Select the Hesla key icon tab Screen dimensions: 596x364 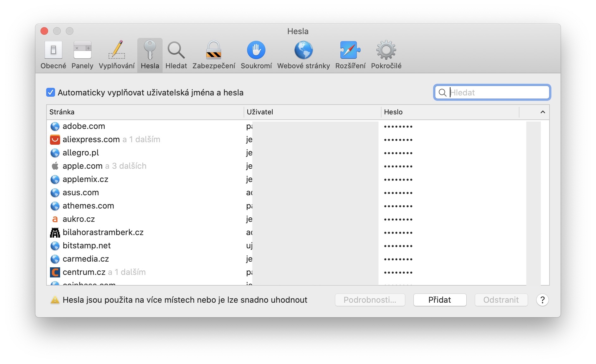point(150,55)
